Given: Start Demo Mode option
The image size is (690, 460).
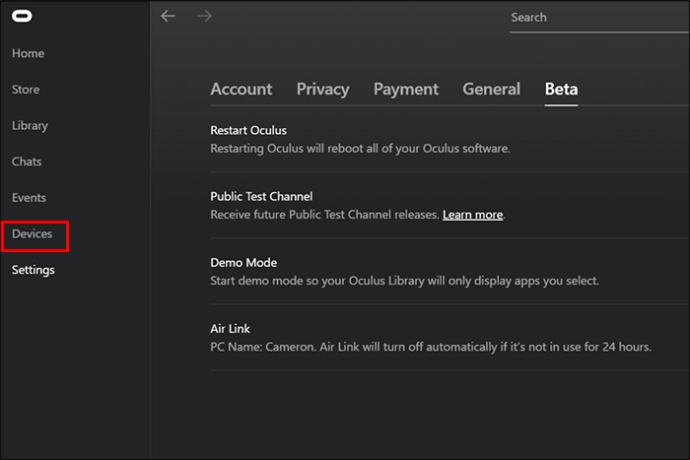Looking at the screenshot, I should pos(243,262).
